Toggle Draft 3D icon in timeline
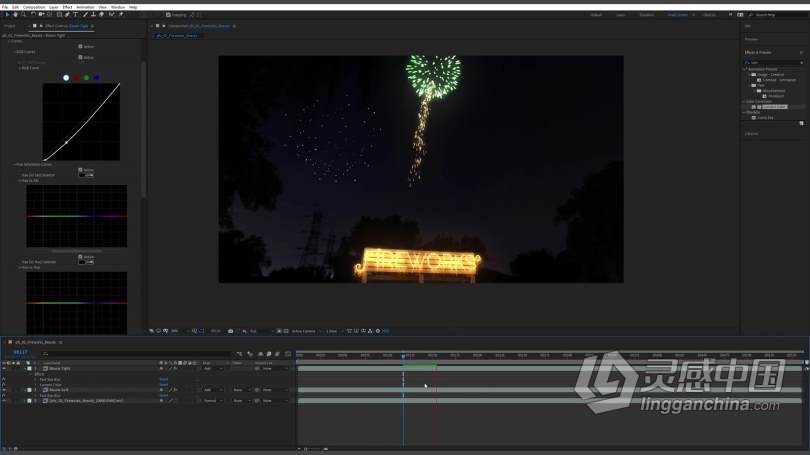This screenshot has height=455, width=810. coord(250,354)
